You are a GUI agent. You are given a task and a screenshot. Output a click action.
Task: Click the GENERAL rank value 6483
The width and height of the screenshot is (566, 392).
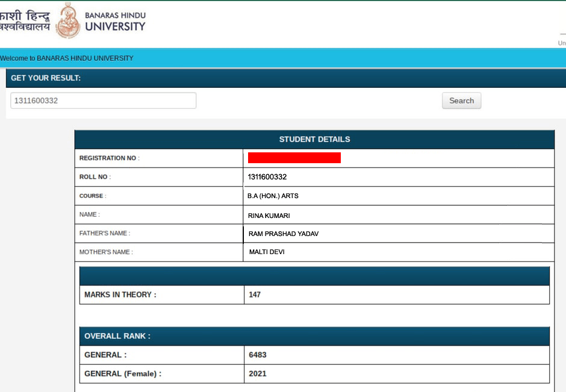coord(257,355)
